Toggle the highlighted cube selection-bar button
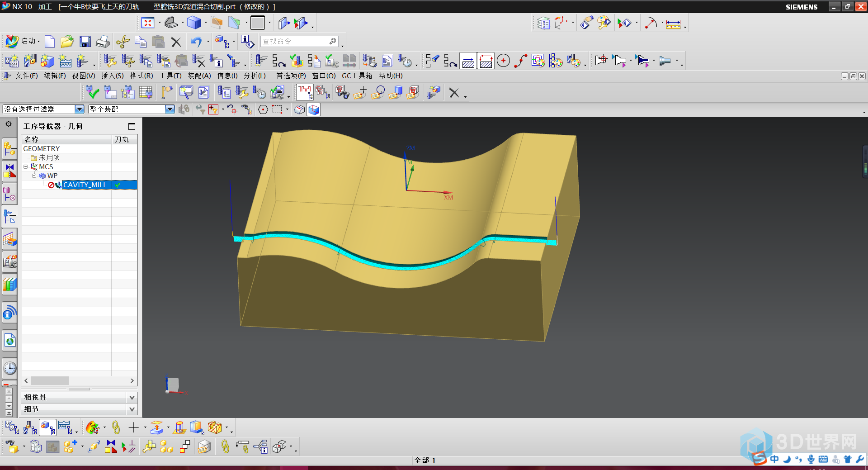Viewport: 868px width, 470px height. click(x=314, y=109)
